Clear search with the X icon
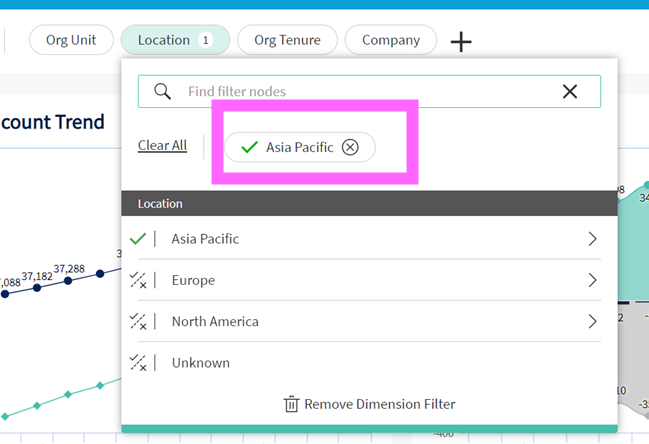Image resolution: width=649 pixels, height=444 pixels. pyautogui.click(x=570, y=91)
